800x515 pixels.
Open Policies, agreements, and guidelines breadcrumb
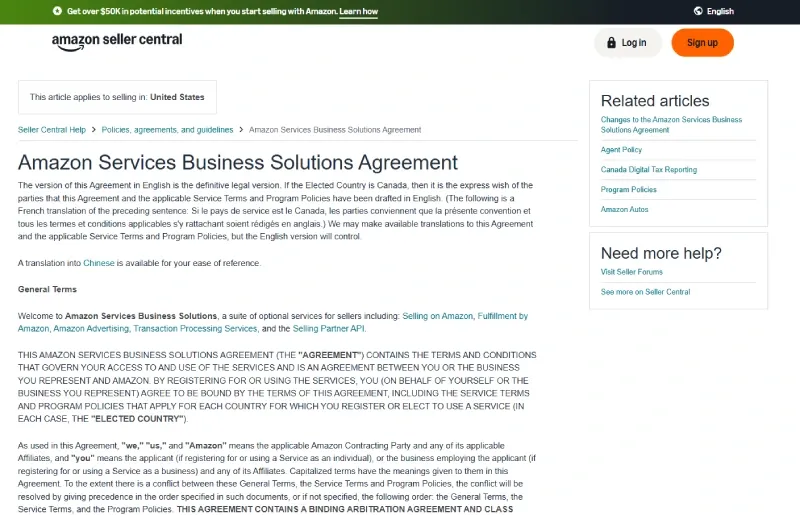167,130
